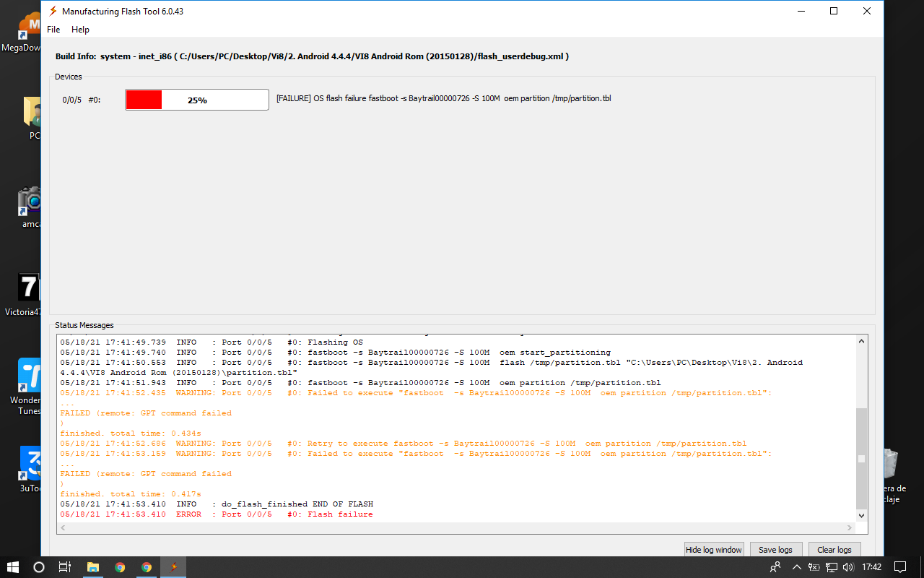Clear logs in status panel
This screenshot has width=924, height=578.
[x=834, y=550]
